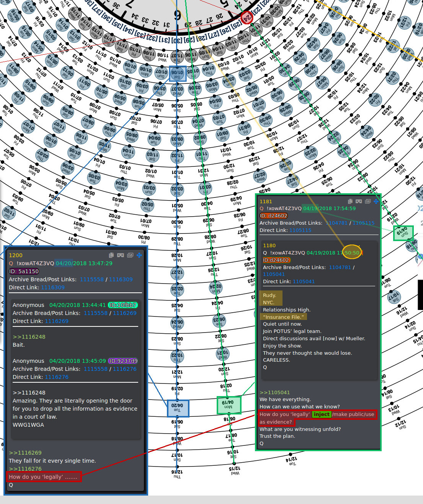Viewport: 423px width, 504px height.
Task: Open archive post link 1116309 beside 1115558
Action: click(121, 279)
